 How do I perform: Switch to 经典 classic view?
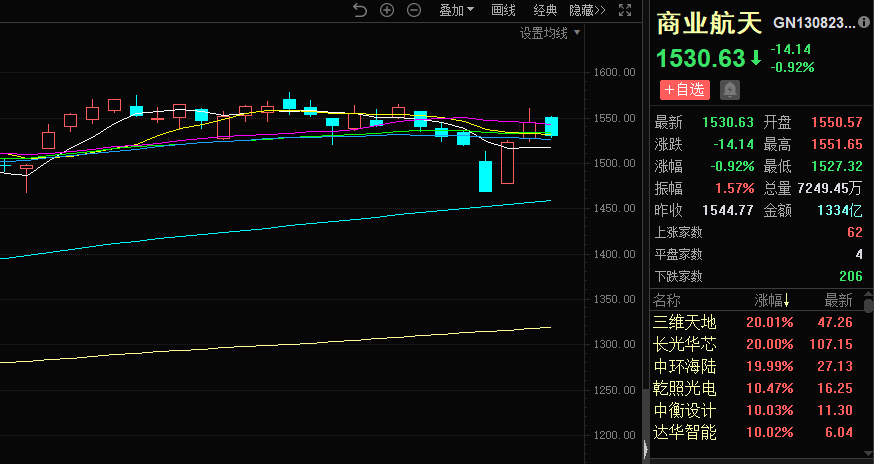pos(545,10)
